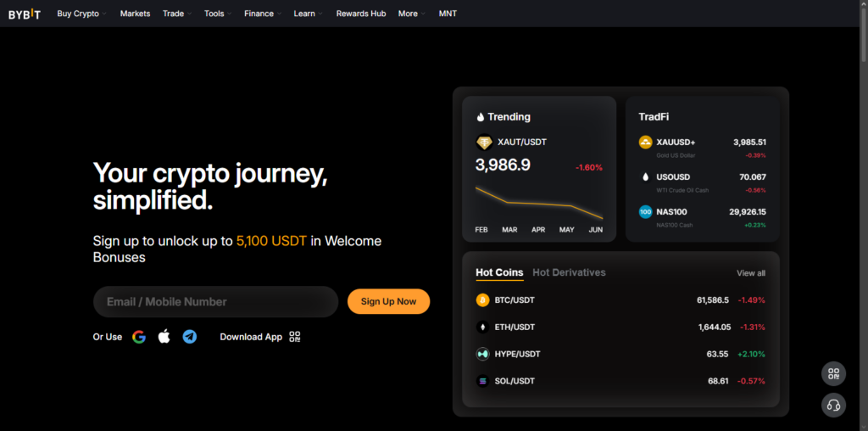Screen dimensions: 868x431
Task: Click the 61,586.5 BTC price
Action: click(x=713, y=300)
